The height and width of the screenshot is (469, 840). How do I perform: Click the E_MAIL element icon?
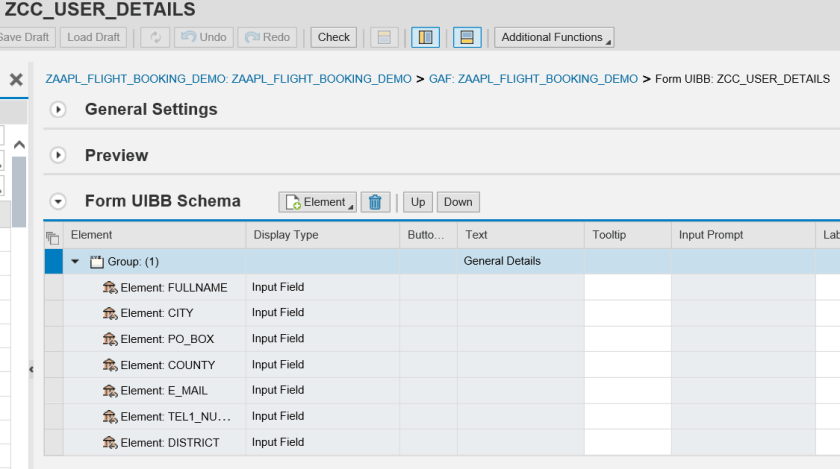[x=110, y=391]
